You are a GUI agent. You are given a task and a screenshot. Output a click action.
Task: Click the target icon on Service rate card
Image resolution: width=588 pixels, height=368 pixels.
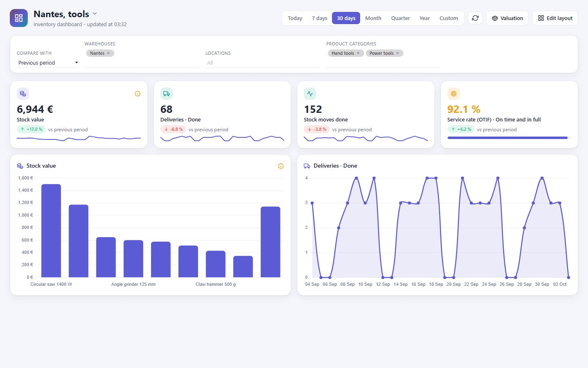[x=454, y=94]
